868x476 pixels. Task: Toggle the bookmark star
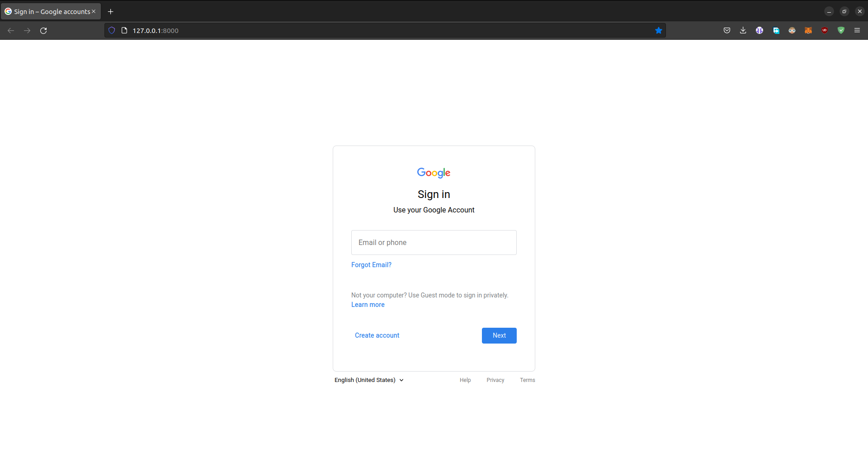click(659, 30)
